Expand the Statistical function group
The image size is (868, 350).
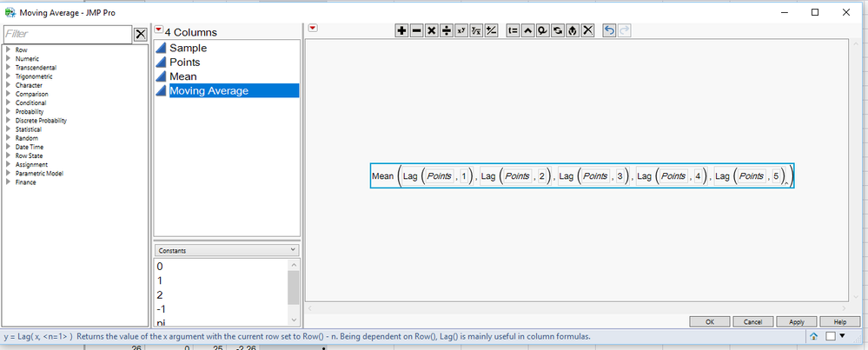click(28, 129)
